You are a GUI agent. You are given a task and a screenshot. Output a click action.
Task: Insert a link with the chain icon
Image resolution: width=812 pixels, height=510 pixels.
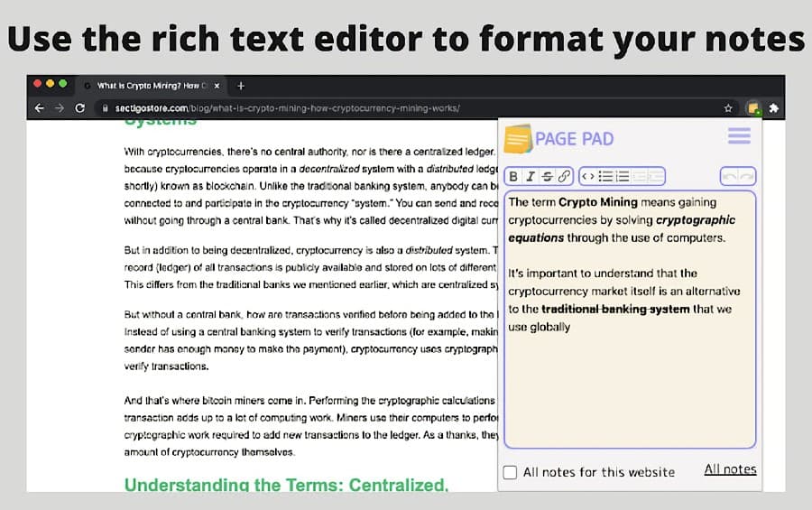click(x=564, y=177)
